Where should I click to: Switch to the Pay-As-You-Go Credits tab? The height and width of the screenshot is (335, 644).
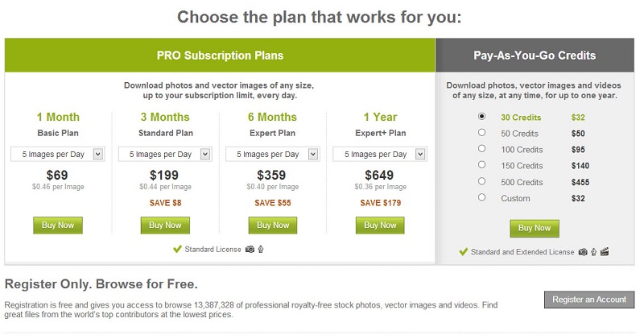pos(535,56)
